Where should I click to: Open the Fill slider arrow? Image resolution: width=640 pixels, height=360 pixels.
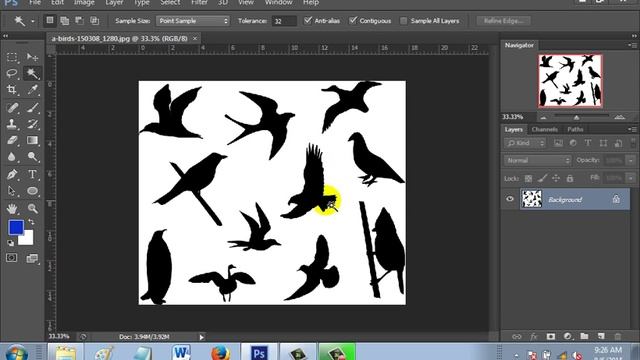[x=631, y=178]
